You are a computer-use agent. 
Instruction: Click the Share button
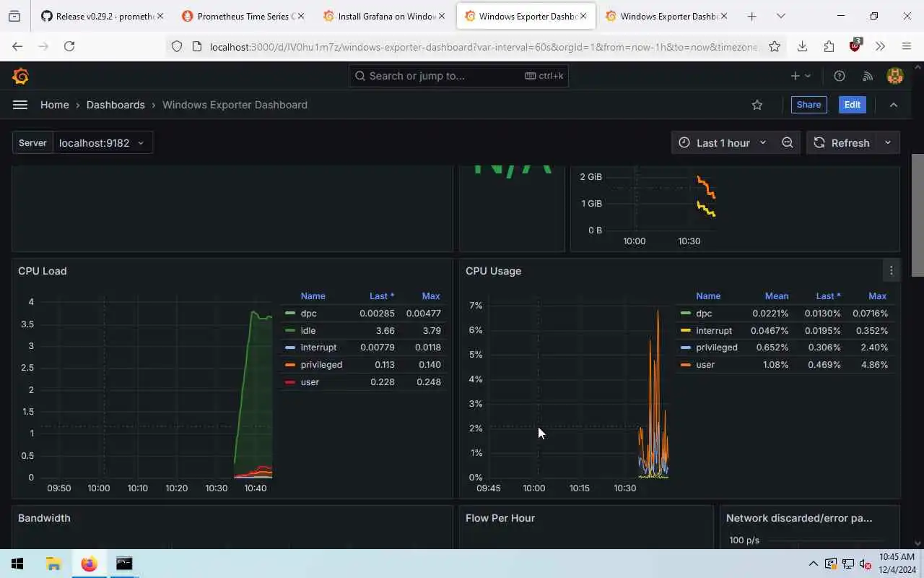(x=808, y=105)
